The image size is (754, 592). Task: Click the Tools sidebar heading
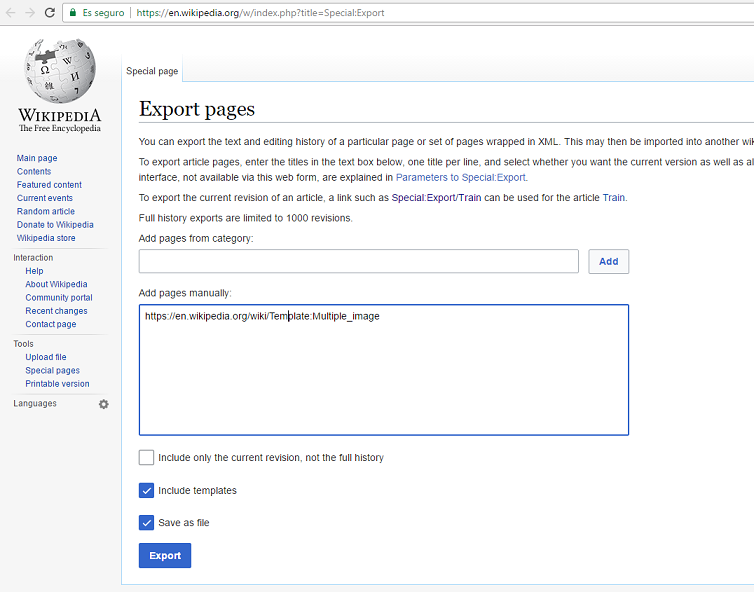[x=23, y=344]
